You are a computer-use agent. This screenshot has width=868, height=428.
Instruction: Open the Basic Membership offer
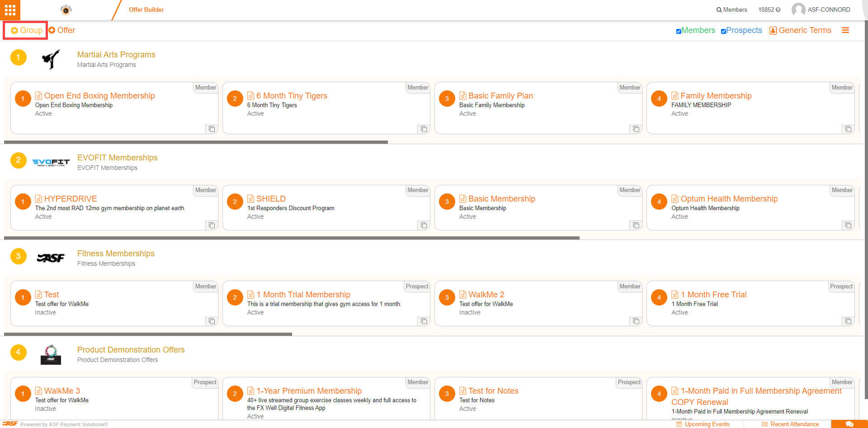pos(502,199)
